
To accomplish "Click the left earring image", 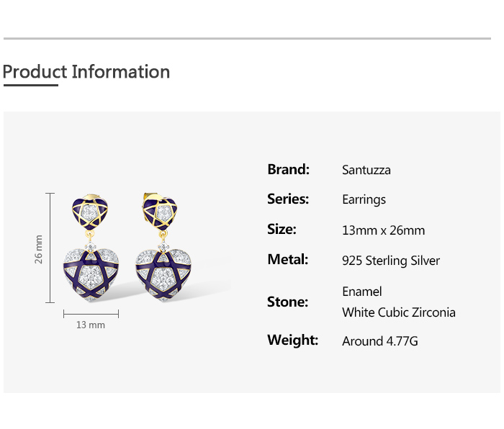I will (x=91, y=248).
